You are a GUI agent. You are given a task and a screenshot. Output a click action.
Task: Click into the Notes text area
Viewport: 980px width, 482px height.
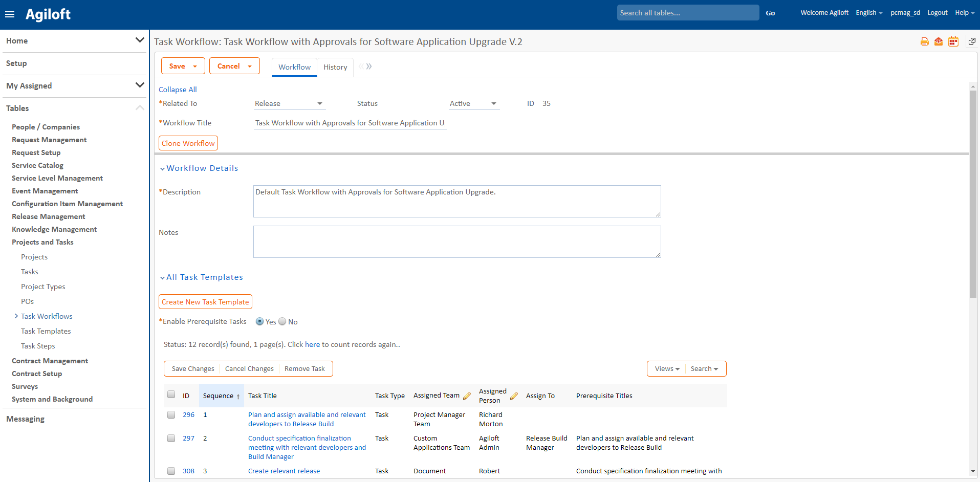pos(457,242)
